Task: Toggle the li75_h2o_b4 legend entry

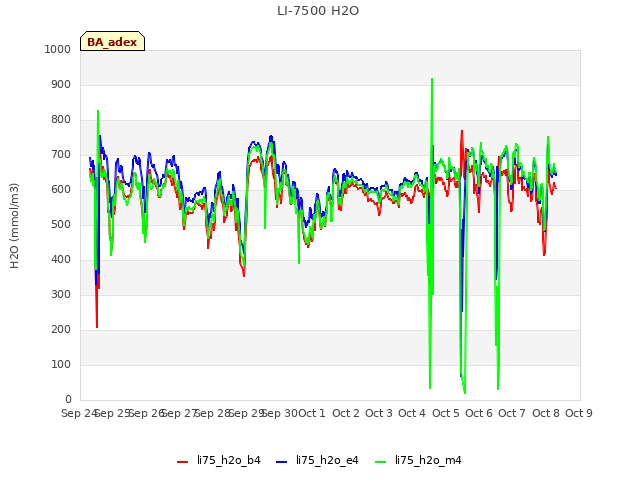Action: pos(219,460)
